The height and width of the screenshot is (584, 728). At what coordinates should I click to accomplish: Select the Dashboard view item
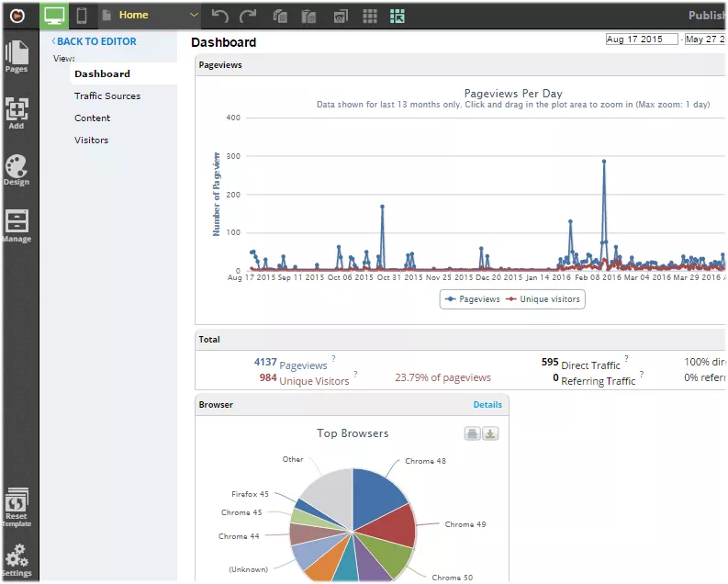[124, 73]
